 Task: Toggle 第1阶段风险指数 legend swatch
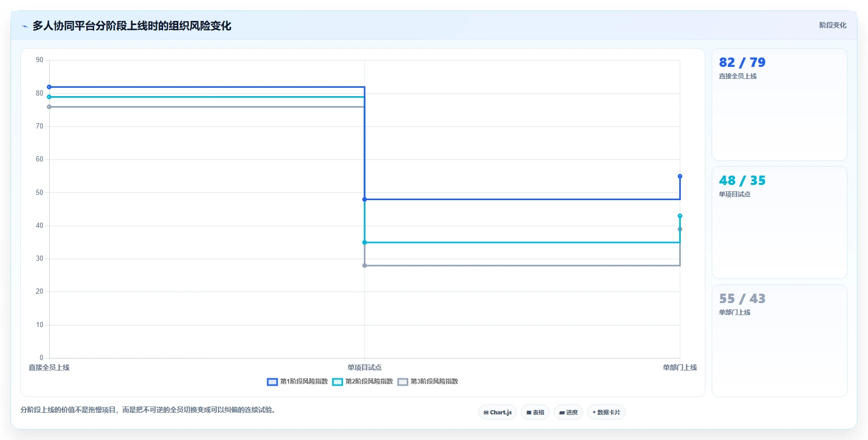(272, 382)
